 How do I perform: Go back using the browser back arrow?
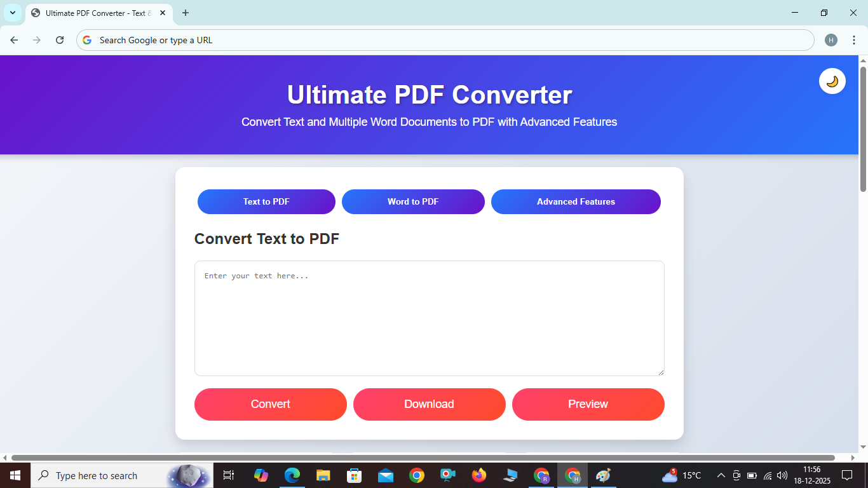tap(14, 39)
